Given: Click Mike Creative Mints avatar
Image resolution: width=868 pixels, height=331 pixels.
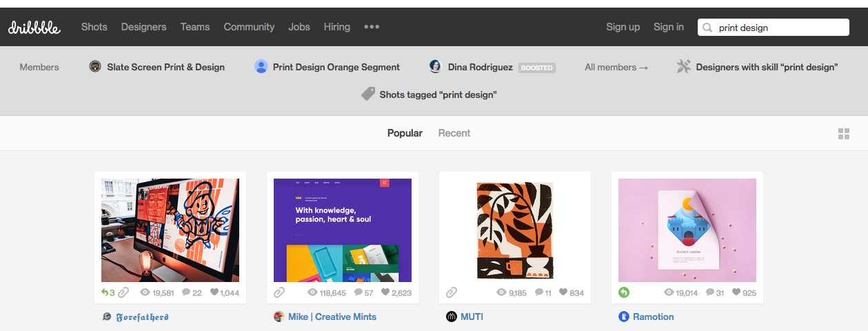Looking at the screenshot, I should [279, 317].
